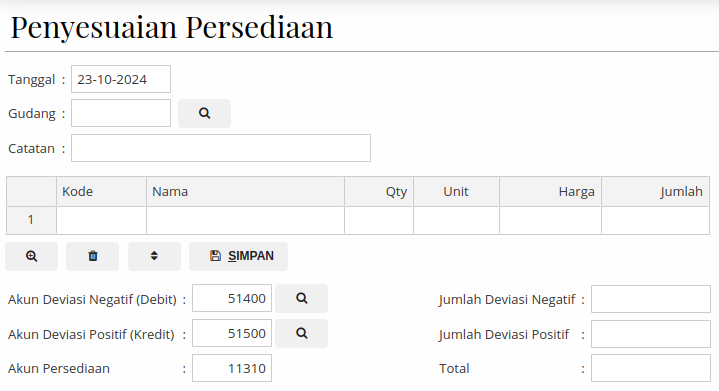719x391 pixels.
Task: Click the up-down sort arrows button
Action: 154,256
